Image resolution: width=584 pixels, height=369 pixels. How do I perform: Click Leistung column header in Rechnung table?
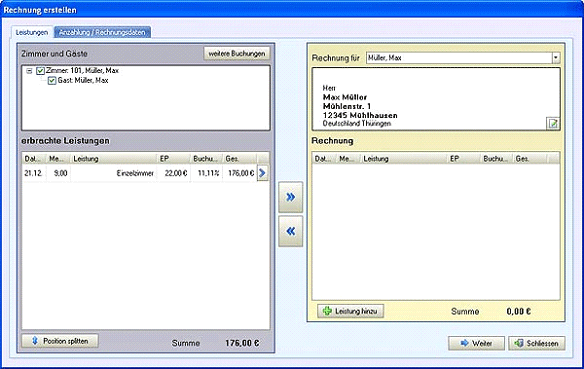(404, 159)
